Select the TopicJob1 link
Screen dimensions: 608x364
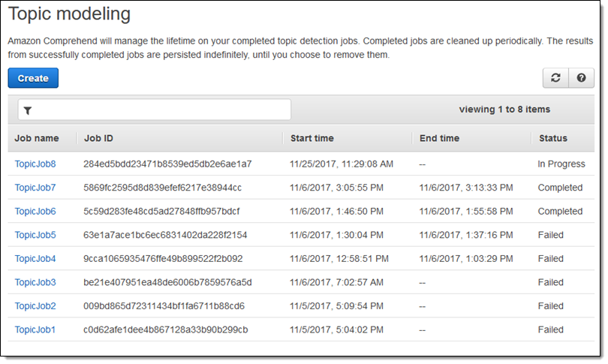click(35, 330)
